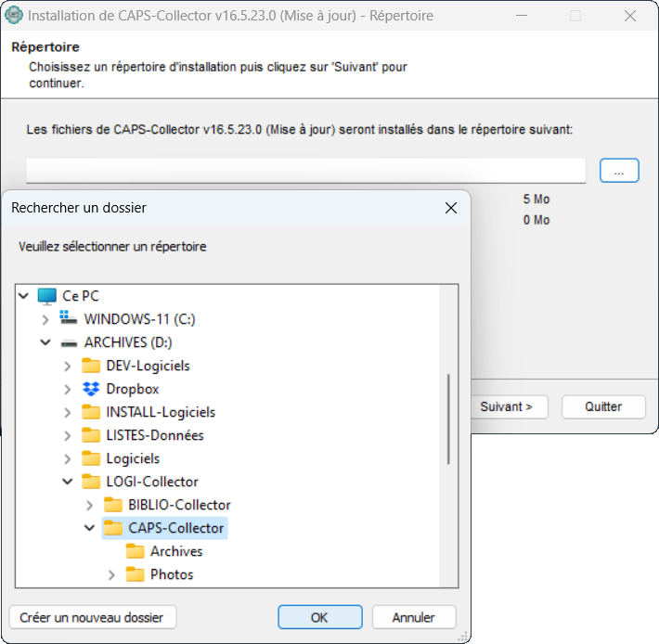Click the installation directory path field
Viewport: 659px width, 644px height.
point(306,170)
